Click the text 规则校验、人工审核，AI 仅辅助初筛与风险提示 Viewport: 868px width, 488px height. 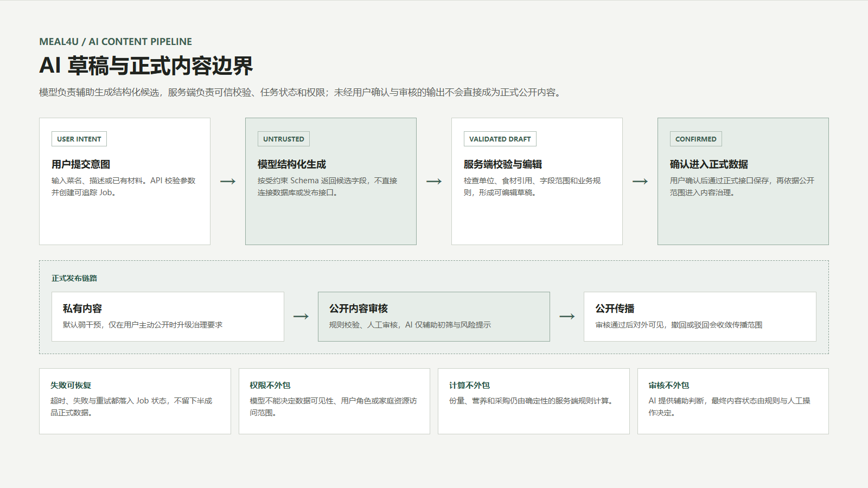410,325
